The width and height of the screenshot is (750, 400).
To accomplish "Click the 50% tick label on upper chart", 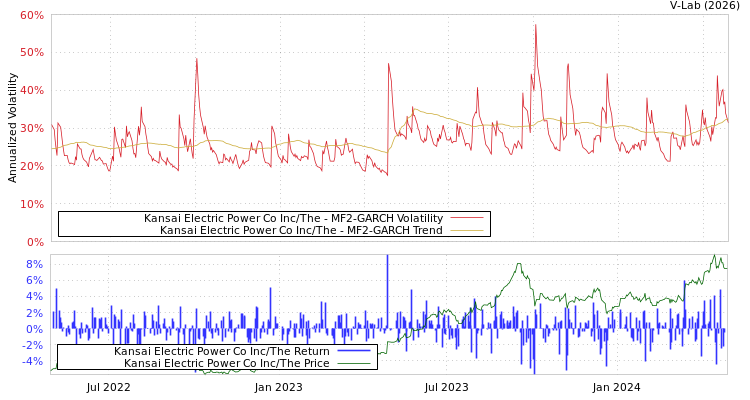I will pos(31,53).
